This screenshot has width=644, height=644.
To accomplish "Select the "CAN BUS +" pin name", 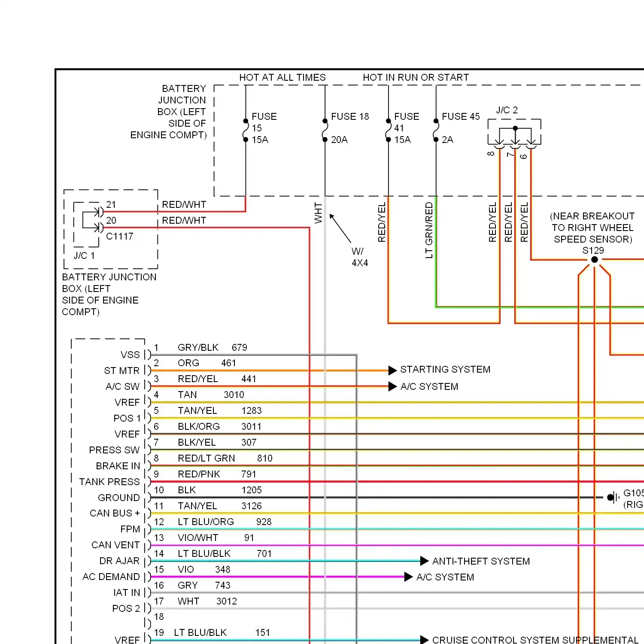I will coord(115,513).
